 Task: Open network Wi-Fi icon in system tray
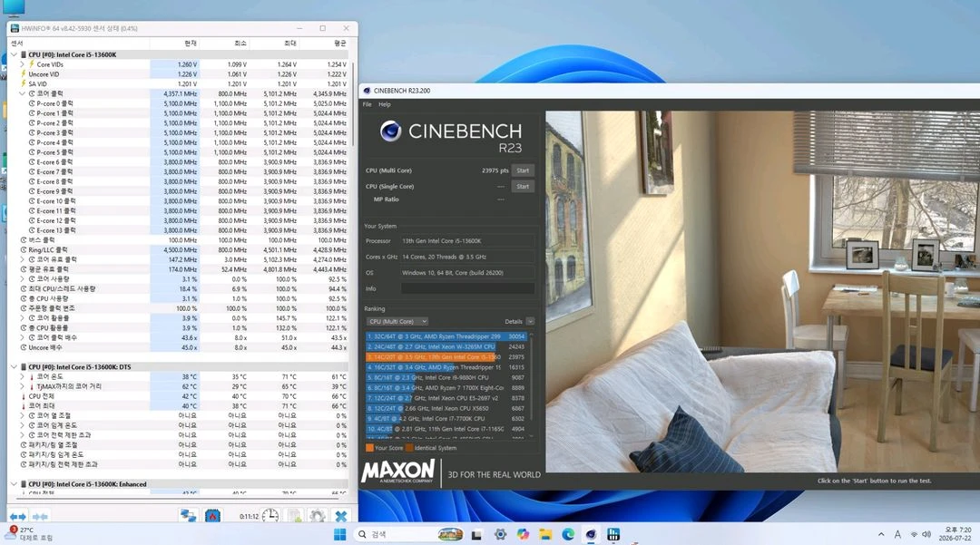(914, 534)
